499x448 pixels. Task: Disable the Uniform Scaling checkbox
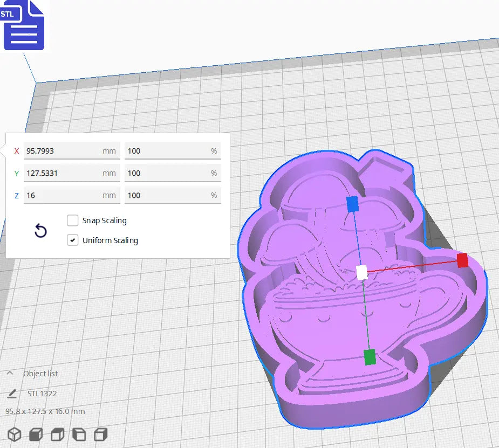73,240
